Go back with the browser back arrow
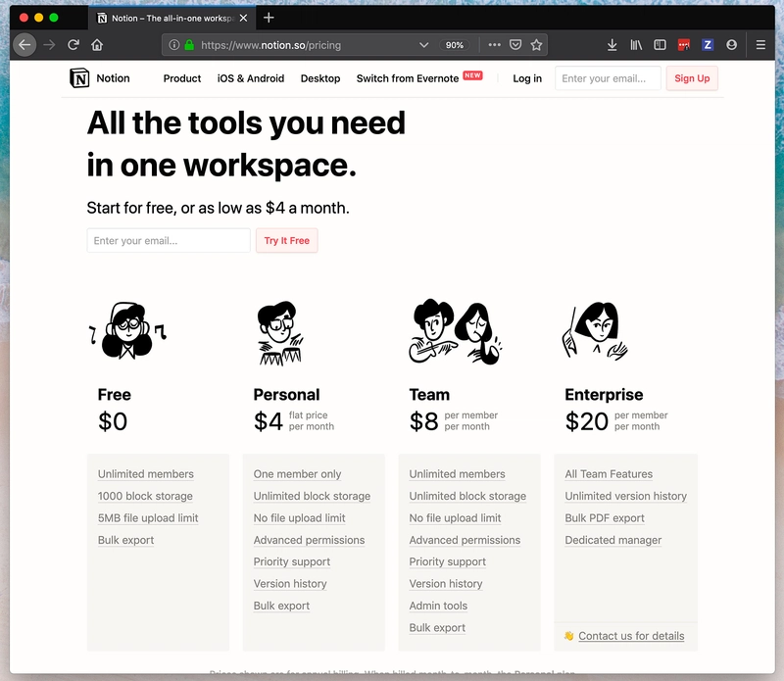Viewport: 784px width, 681px height. point(24,45)
